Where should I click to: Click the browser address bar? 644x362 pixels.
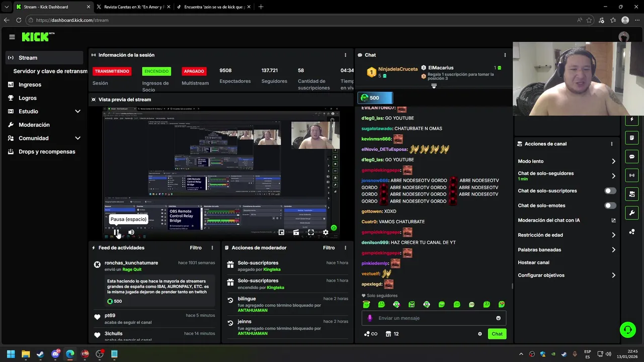[302, 20]
